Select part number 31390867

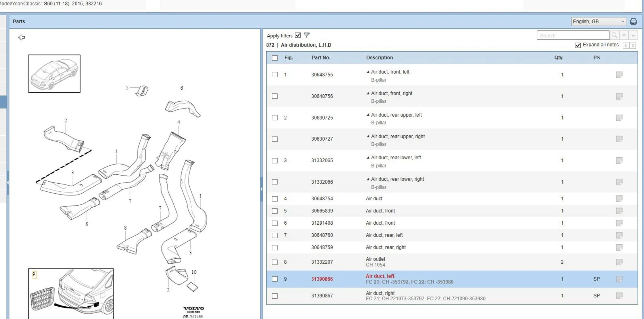point(322,296)
